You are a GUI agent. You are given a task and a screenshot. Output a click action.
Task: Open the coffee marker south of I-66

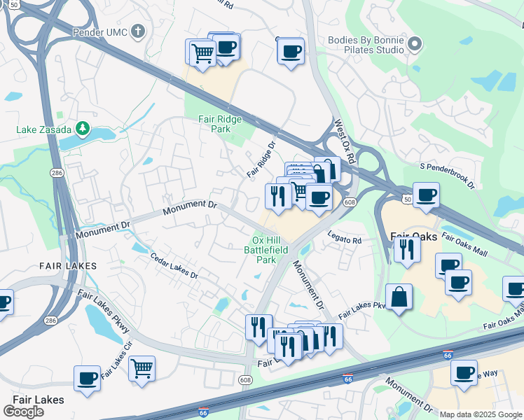pos(464,374)
